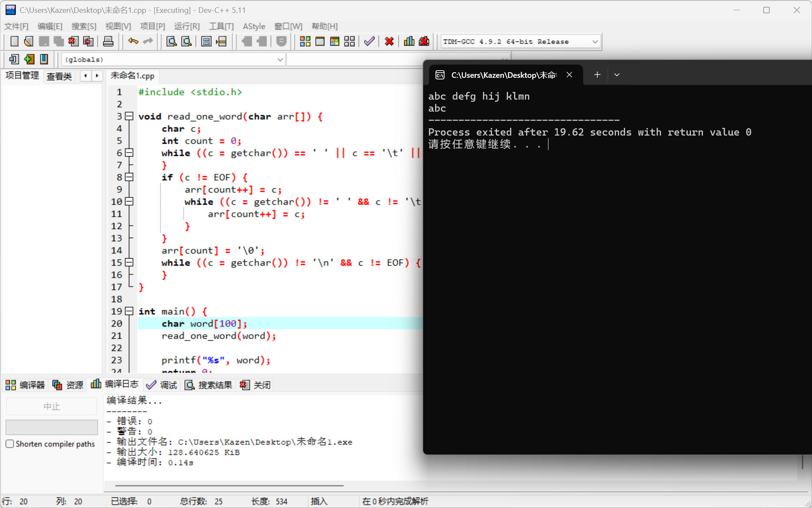Select the 未命名1.cpp editor tab
The image size is (812, 508).
(x=132, y=76)
